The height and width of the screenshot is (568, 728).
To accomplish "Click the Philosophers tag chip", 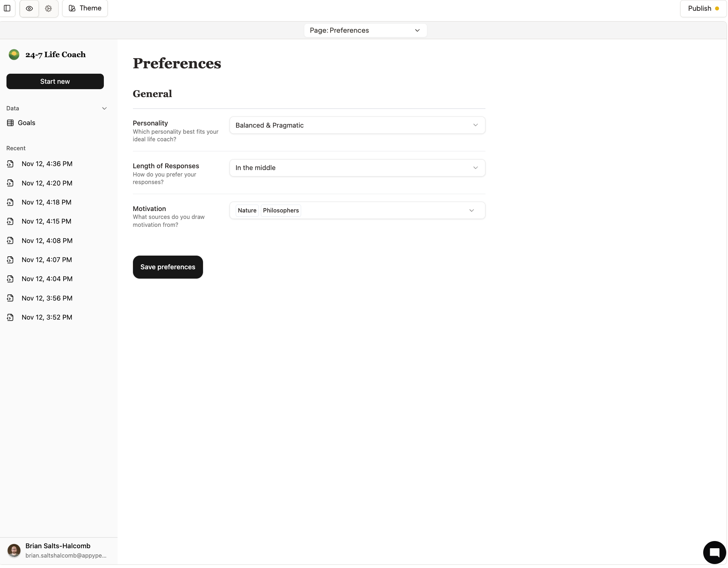I will click(x=281, y=211).
